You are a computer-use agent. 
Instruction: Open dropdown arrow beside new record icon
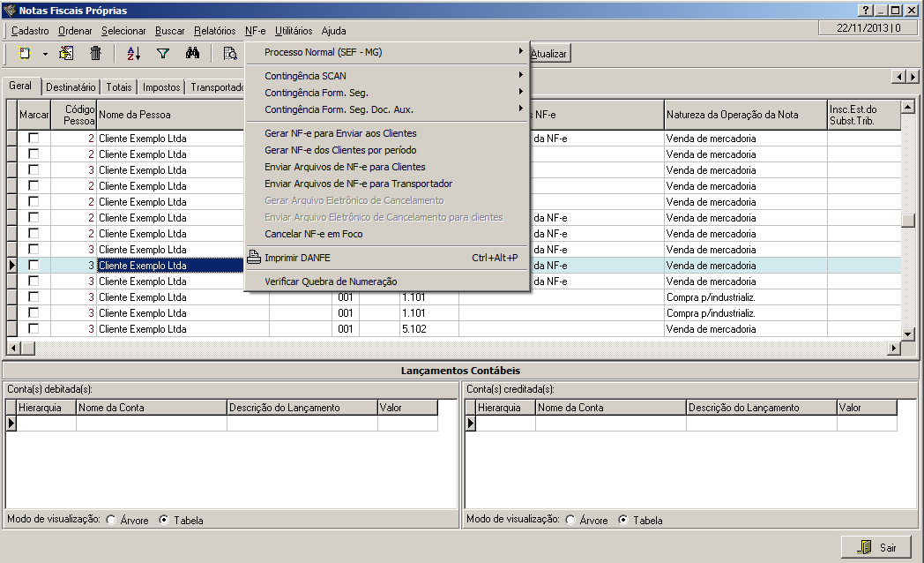[x=45, y=54]
